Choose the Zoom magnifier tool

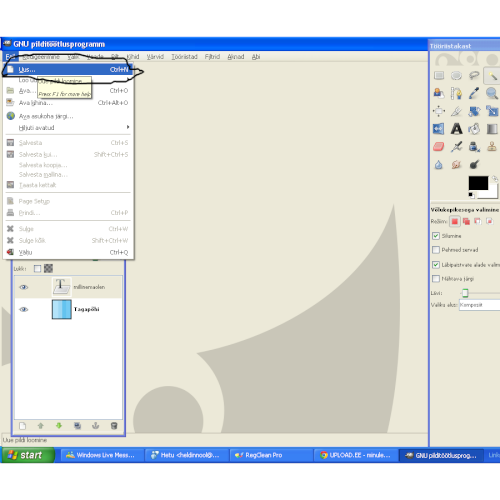point(492,93)
